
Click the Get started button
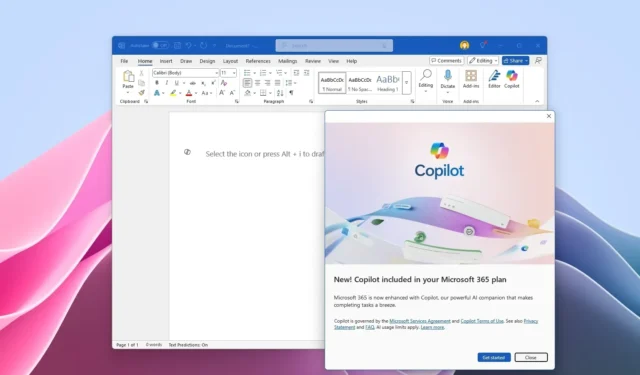pyautogui.click(x=494, y=357)
